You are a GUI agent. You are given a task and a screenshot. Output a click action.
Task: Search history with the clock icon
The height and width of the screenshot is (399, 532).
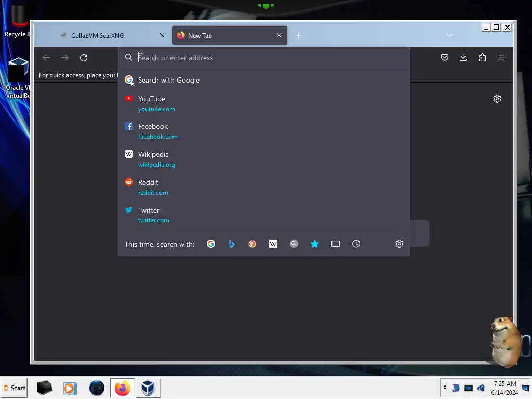point(356,244)
